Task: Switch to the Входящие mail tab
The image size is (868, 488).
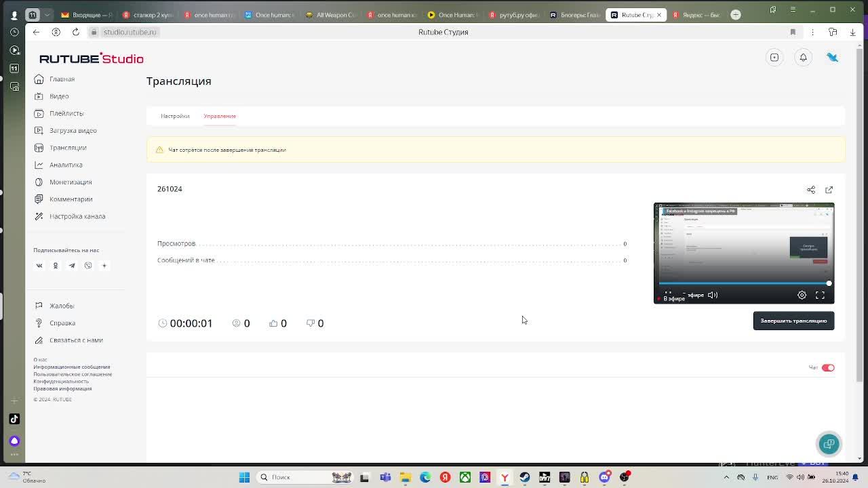Action: pyautogui.click(x=87, y=14)
